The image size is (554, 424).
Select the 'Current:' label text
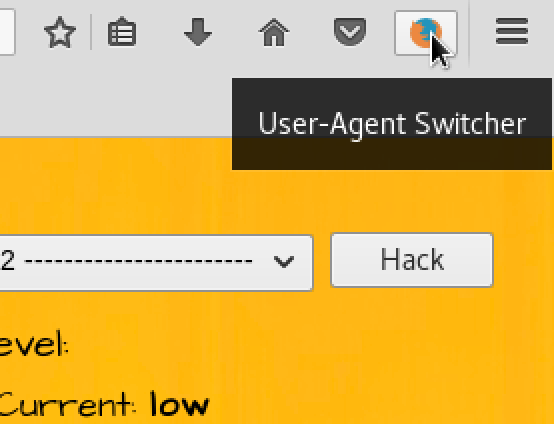68,404
